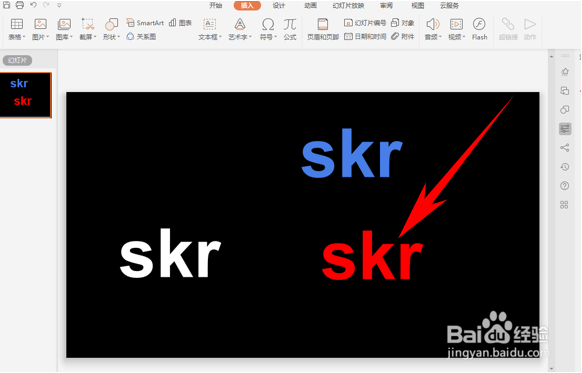Click the circle-and-square shapes icon in right sidebar

(x=565, y=109)
